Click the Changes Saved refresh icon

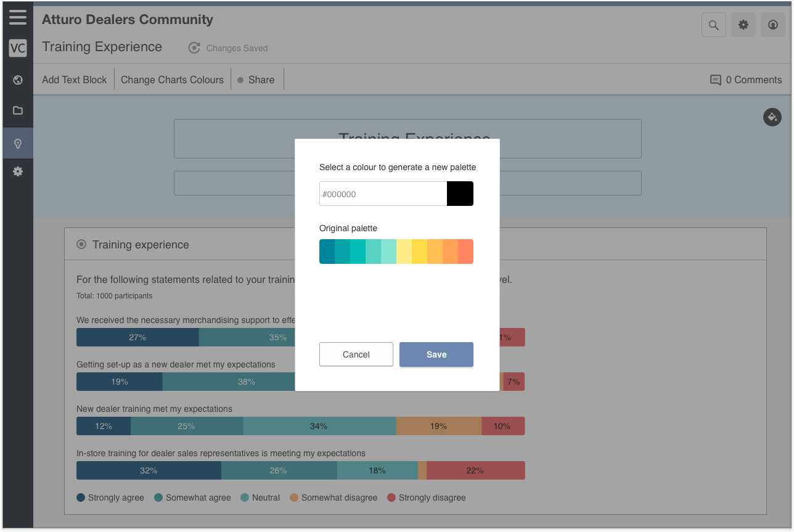[x=194, y=48]
